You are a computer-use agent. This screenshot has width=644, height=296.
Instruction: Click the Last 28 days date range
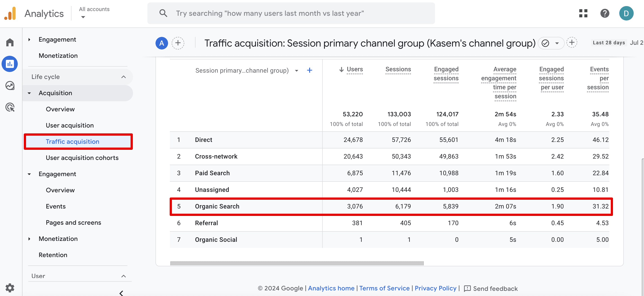point(608,43)
